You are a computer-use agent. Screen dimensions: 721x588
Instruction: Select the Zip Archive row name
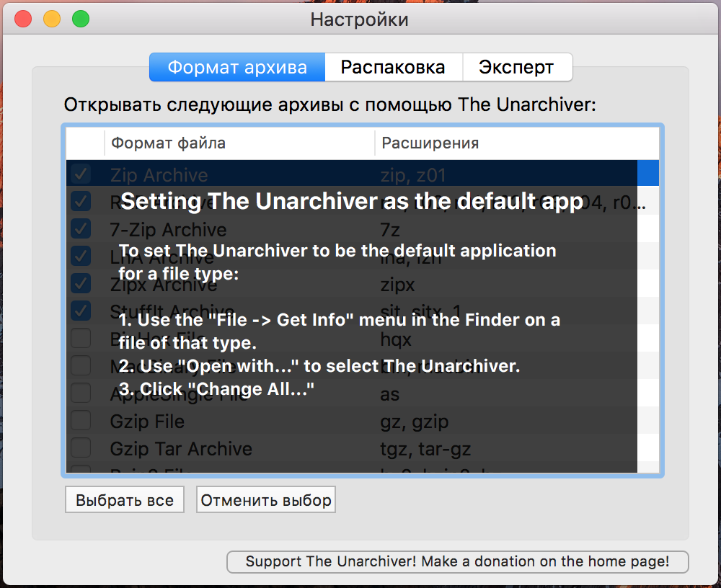click(x=159, y=175)
